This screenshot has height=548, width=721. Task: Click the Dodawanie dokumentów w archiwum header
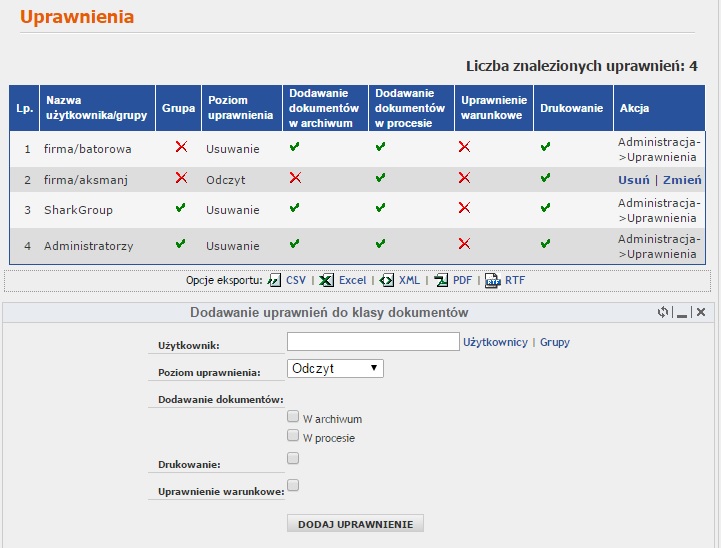326,108
